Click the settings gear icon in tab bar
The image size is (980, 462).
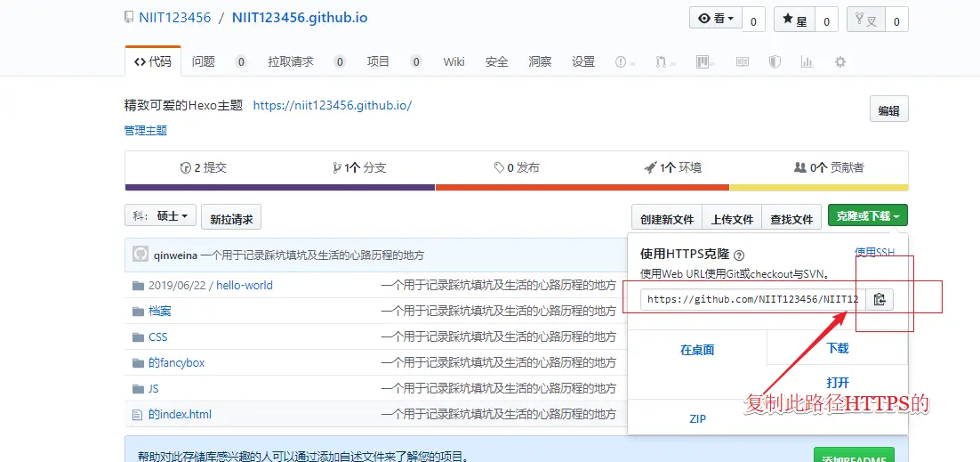pos(840,62)
